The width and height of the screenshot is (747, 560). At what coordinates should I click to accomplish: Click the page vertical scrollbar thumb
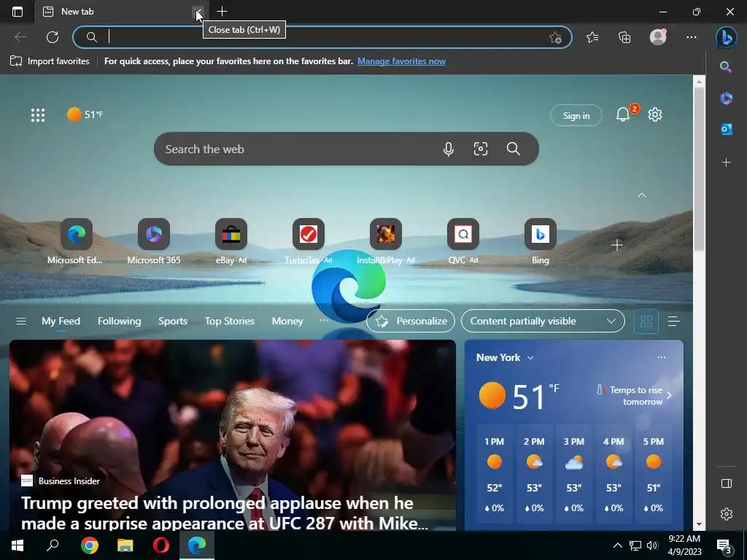699,169
